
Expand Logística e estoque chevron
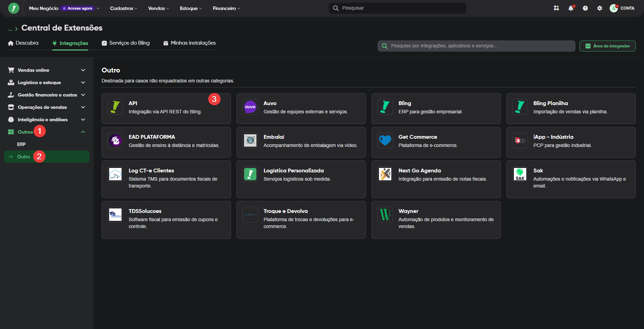[83, 82]
